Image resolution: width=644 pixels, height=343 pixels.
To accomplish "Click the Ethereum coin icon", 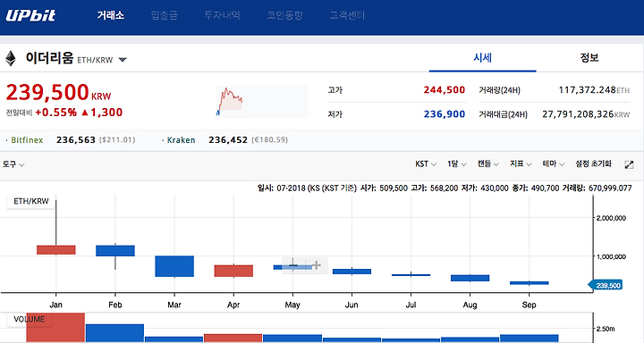I will 11,59.
